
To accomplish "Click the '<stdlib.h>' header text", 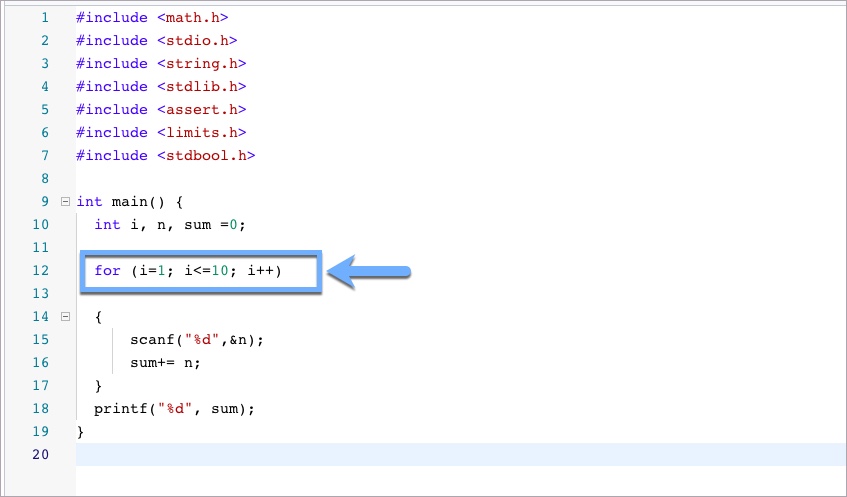I will click(201, 86).
